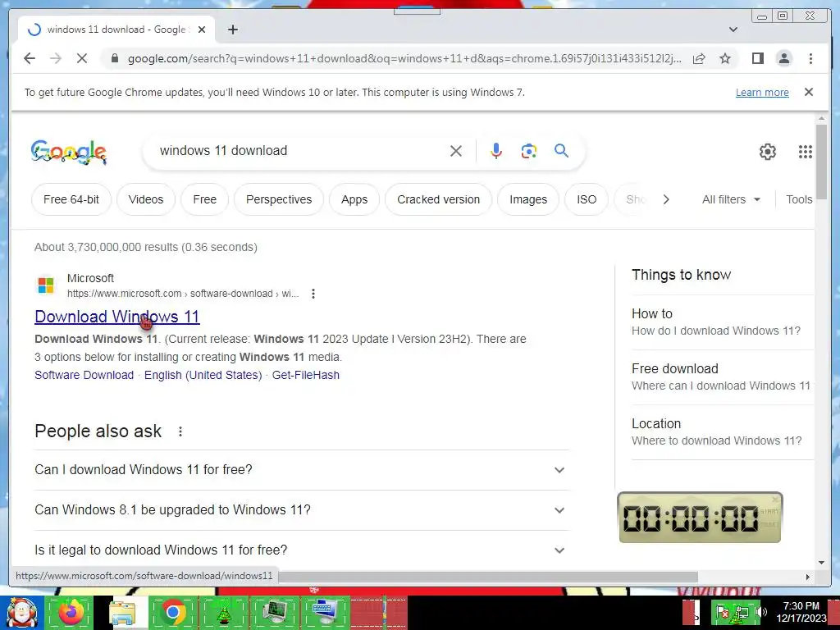Image resolution: width=840 pixels, height=630 pixels.
Task: Go to Google home via logo
Action: pyautogui.click(x=69, y=152)
